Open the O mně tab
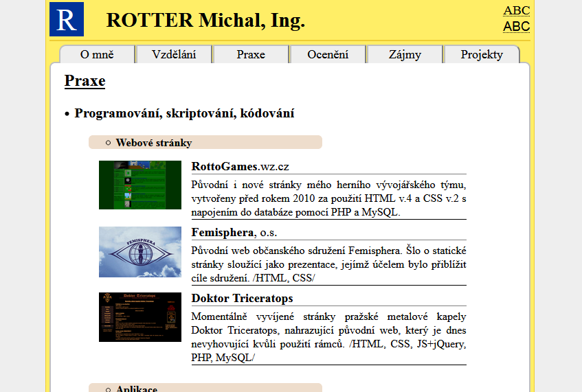Image resolution: width=582 pixels, height=392 pixels. 97,55
